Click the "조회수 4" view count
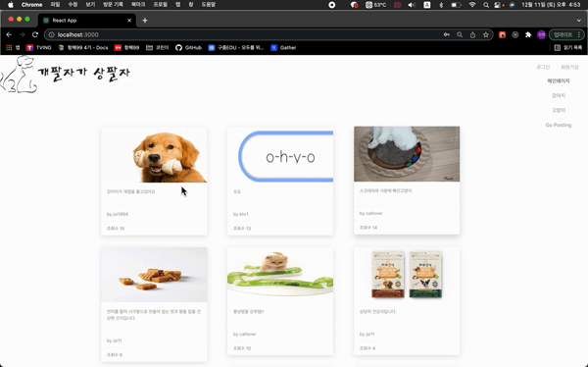 (367, 348)
